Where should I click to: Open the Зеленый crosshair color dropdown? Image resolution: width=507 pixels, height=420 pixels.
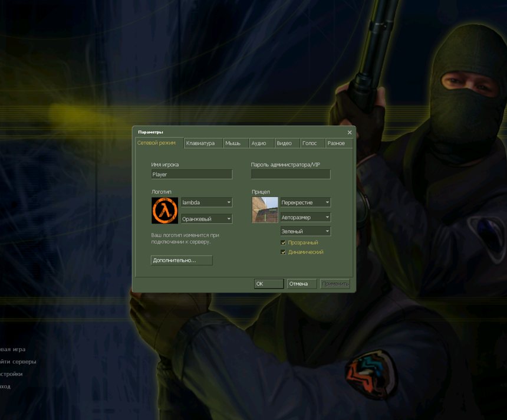(305, 231)
